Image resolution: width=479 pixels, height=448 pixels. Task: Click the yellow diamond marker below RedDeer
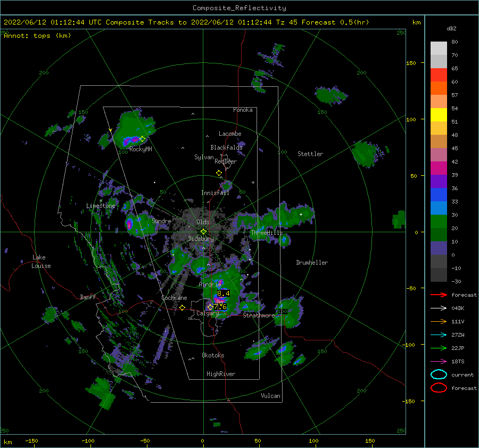[219, 173]
